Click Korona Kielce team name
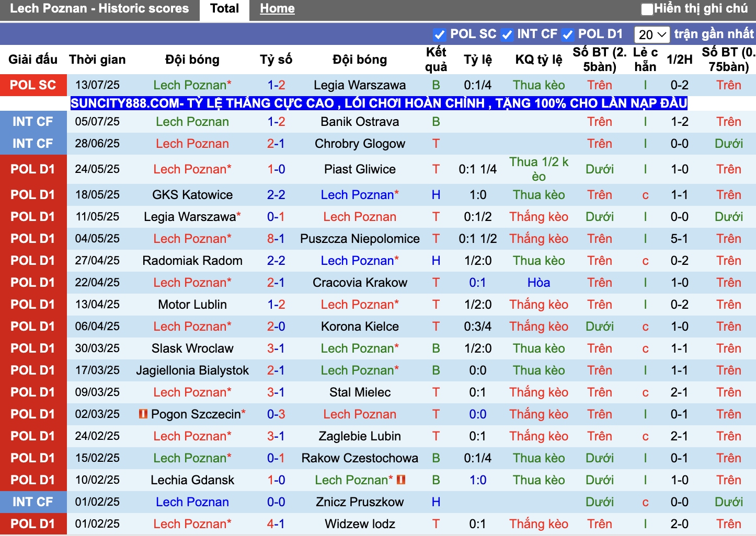 pyautogui.click(x=360, y=327)
